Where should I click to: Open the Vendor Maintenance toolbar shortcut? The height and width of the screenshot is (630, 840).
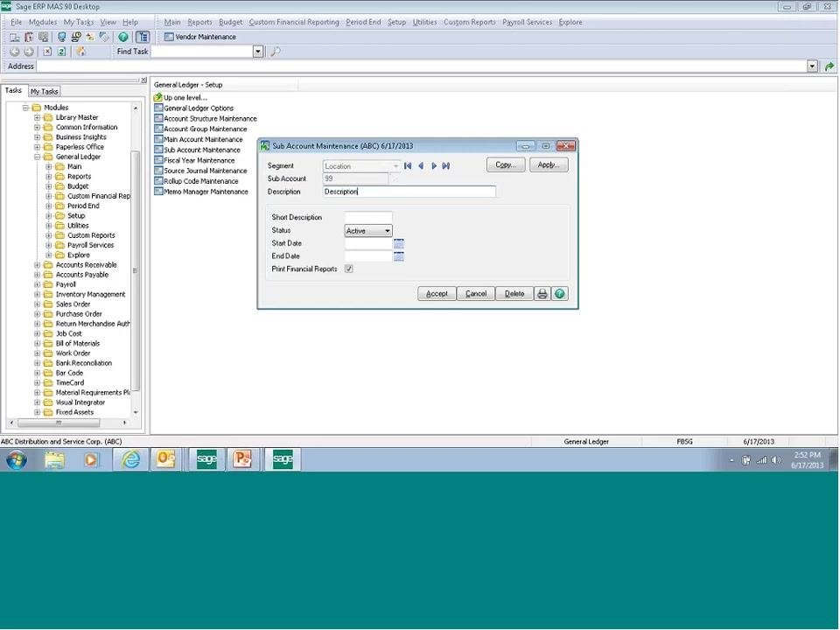199,37
